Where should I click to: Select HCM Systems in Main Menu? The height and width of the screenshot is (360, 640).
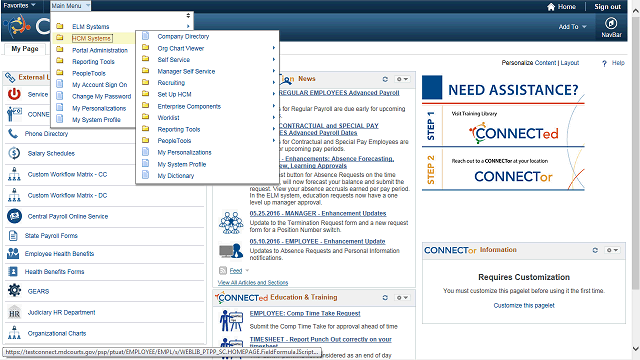point(91,38)
